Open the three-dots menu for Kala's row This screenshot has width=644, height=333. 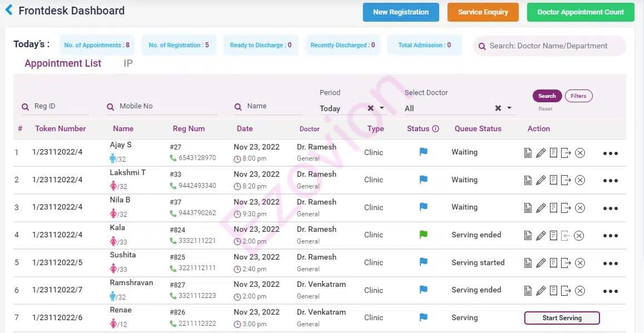(610, 236)
